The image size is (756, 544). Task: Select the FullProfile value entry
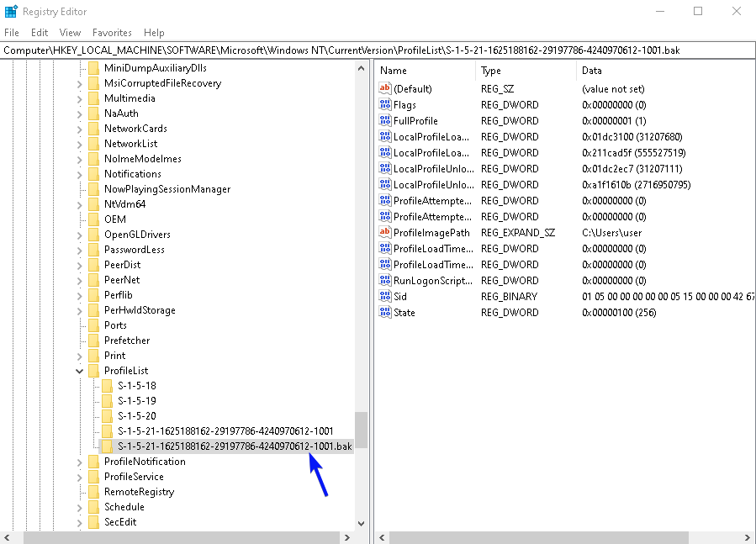[415, 121]
